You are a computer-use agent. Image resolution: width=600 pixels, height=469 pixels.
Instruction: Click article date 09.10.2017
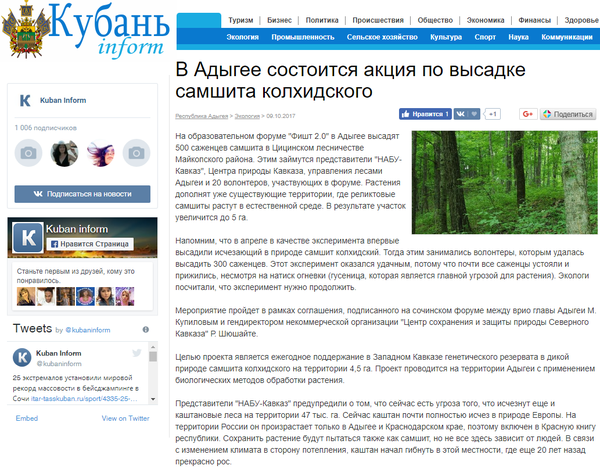click(280, 116)
